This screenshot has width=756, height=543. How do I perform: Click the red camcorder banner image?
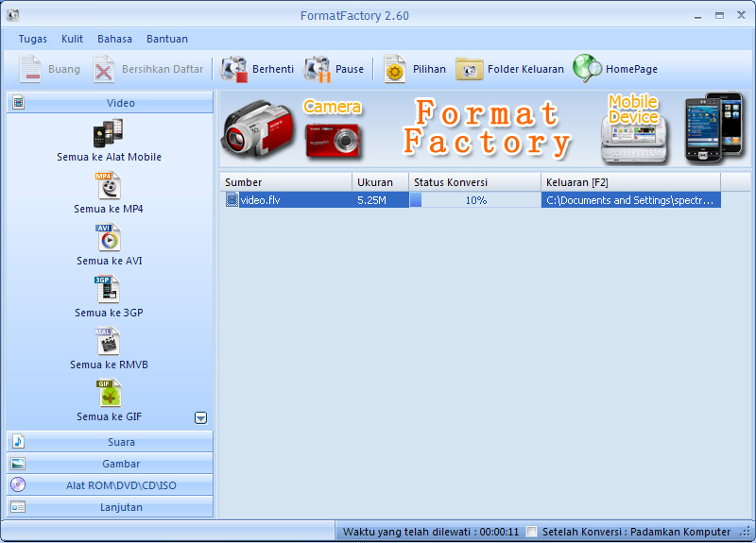coord(258,128)
